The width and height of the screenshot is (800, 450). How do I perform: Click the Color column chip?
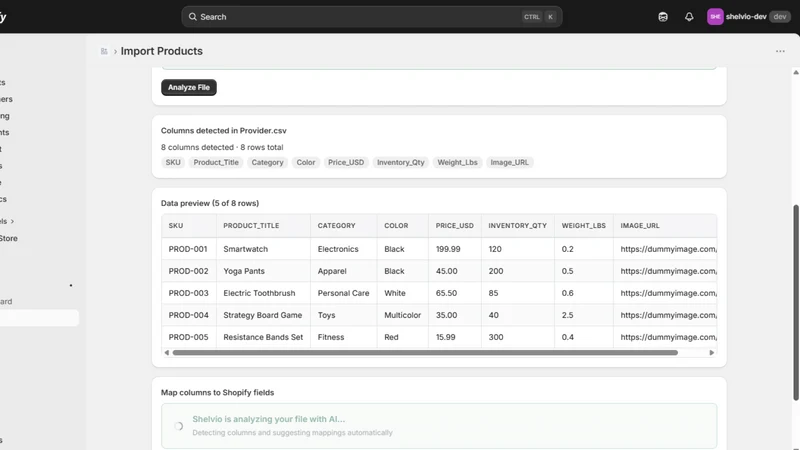(x=306, y=162)
